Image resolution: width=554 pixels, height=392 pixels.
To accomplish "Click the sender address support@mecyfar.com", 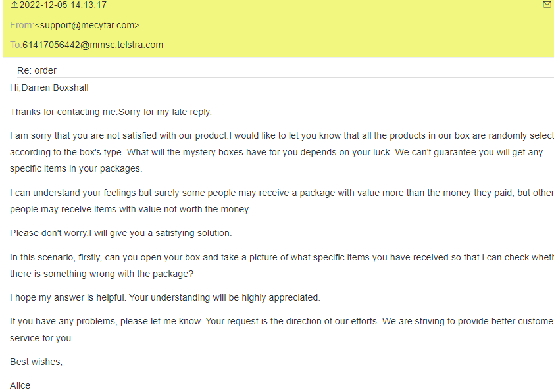I will point(87,25).
